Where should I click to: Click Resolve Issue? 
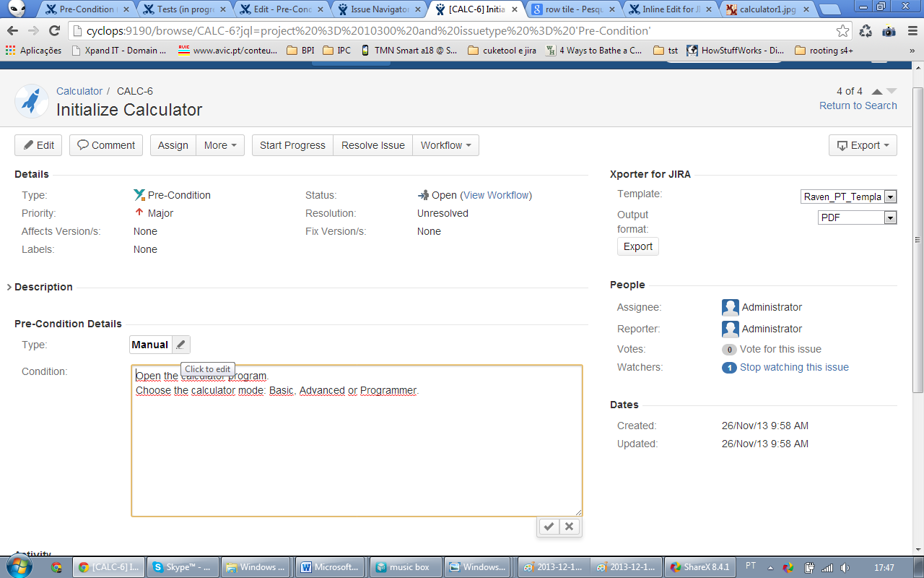373,145
